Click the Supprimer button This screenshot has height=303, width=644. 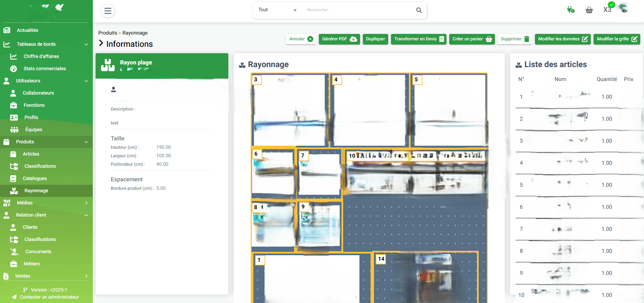tap(515, 39)
